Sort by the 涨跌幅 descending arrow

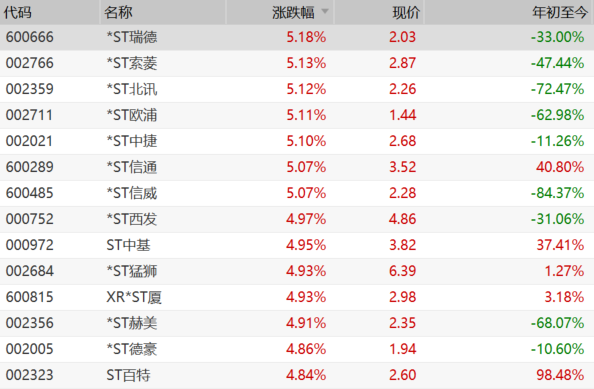pos(325,12)
